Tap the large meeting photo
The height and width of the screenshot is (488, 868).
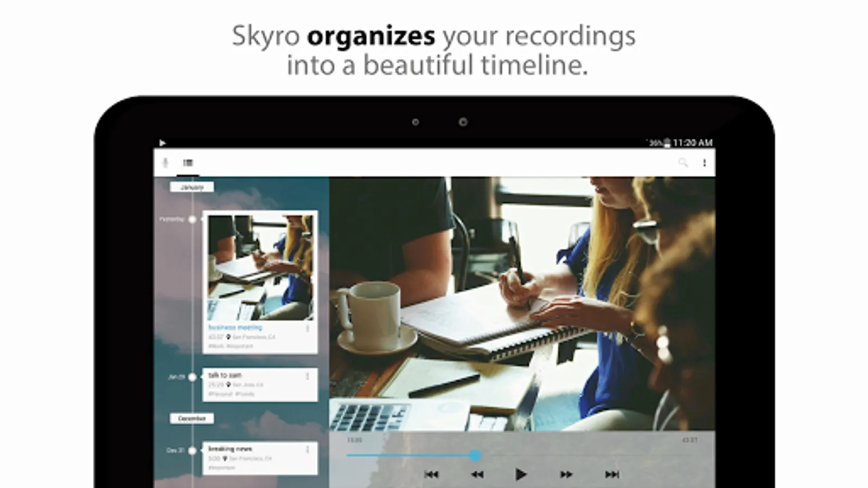522,304
